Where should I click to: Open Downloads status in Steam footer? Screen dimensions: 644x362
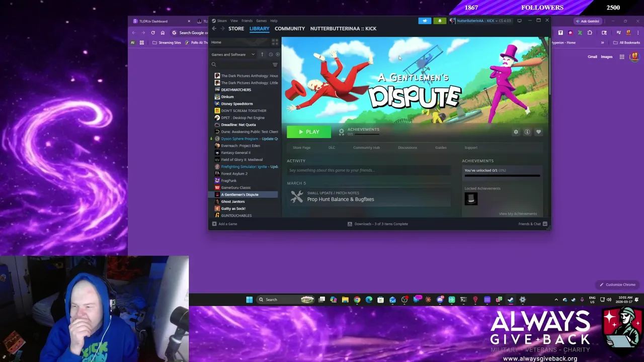pyautogui.click(x=378, y=224)
